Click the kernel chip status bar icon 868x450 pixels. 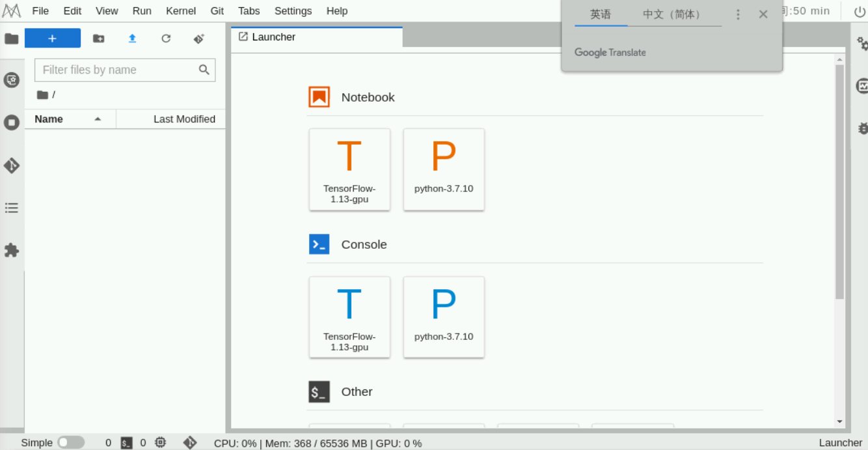coord(161,443)
